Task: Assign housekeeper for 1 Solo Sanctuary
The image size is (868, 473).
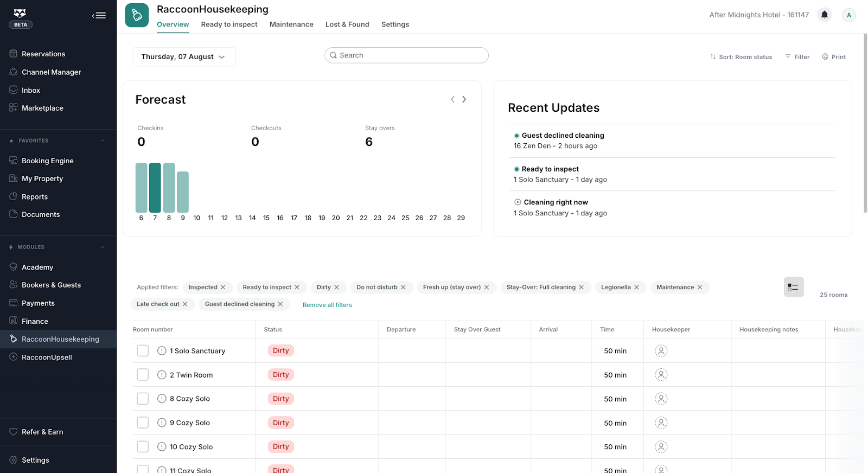Action: click(661, 351)
